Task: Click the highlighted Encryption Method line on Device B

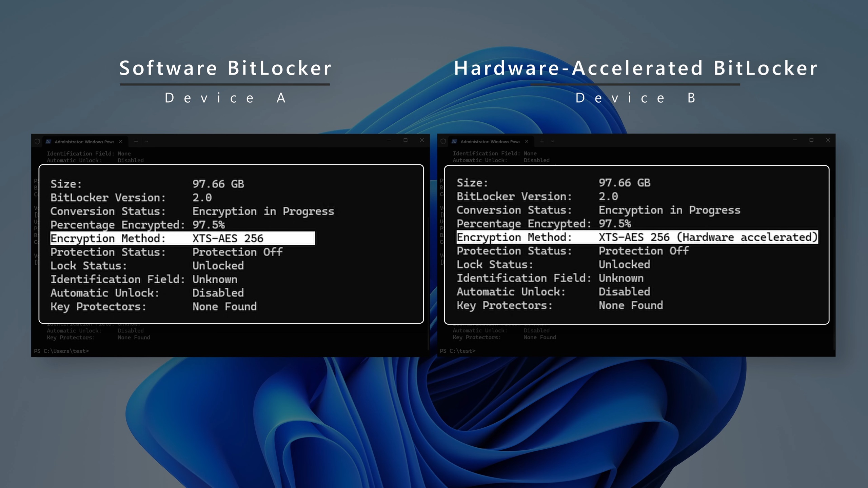Action: [641, 237]
